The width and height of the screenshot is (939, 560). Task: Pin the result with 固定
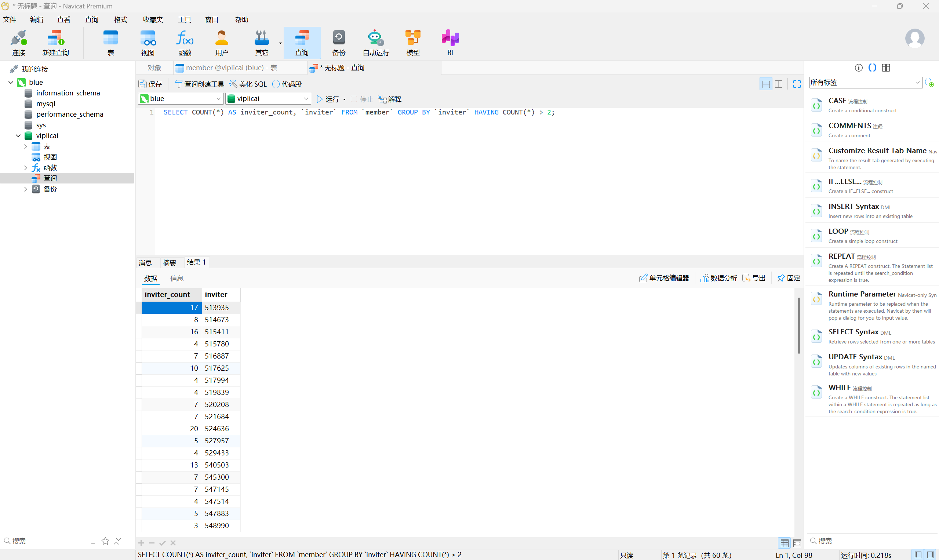[x=789, y=278]
